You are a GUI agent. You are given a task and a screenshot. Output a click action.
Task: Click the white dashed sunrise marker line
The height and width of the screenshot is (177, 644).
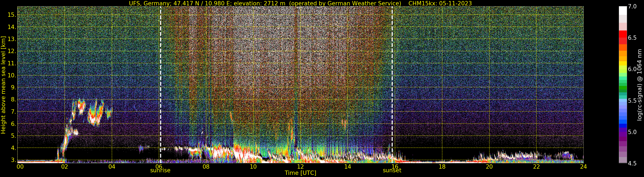pos(161,85)
